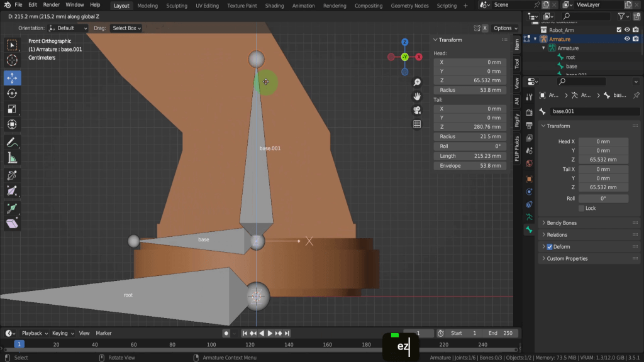Open the Render menu
The width and height of the screenshot is (644, 362).
click(51, 5)
